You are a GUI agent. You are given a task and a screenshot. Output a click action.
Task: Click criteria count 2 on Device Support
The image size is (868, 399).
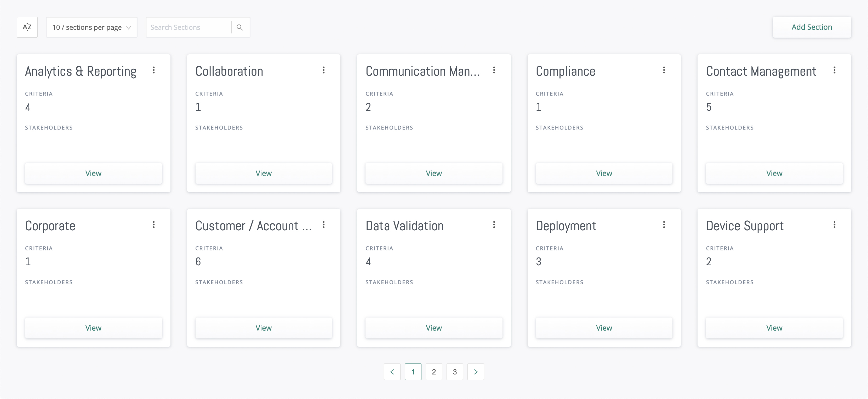point(709,261)
